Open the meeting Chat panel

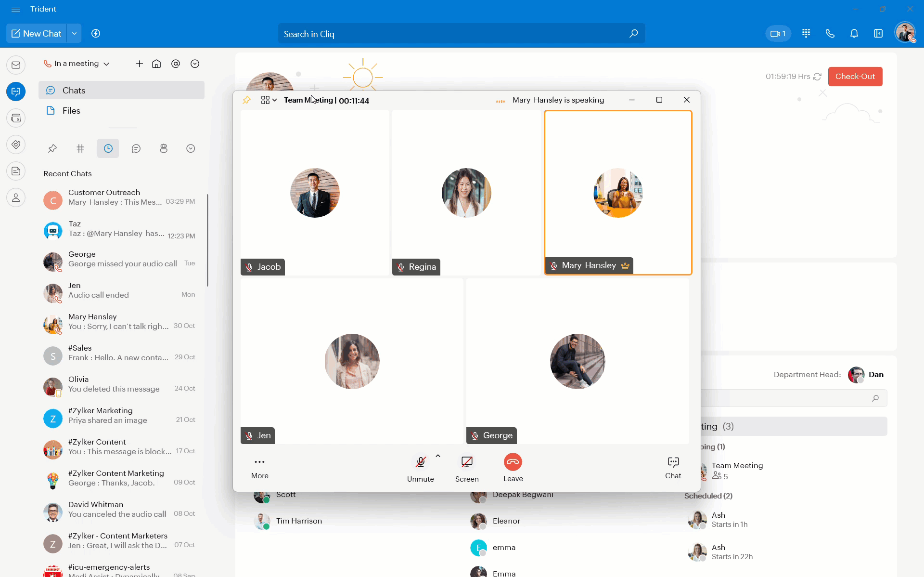tap(673, 463)
